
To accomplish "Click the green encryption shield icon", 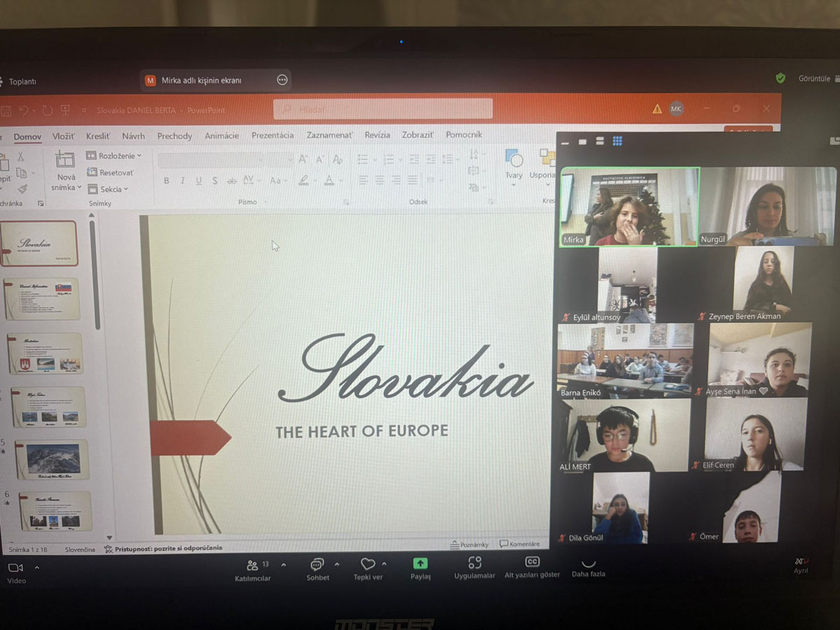I will pyautogui.click(x=780, y=78).
